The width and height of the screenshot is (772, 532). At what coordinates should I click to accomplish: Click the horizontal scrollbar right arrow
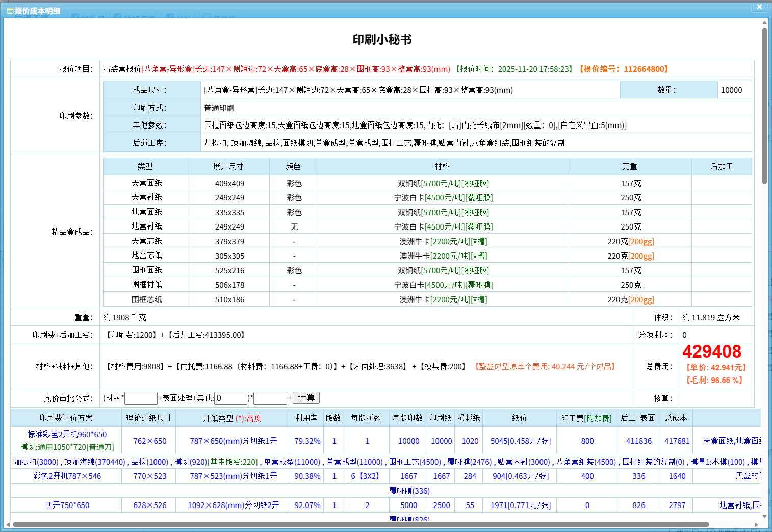[757, 524]
